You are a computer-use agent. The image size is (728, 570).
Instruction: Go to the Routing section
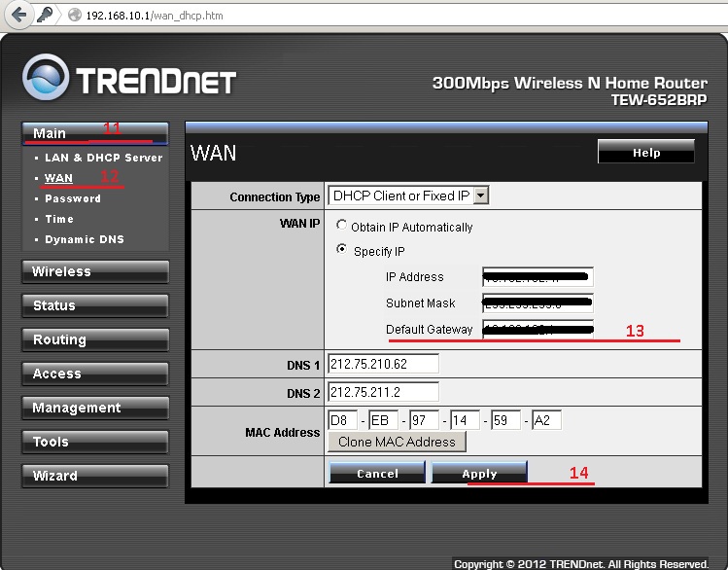pyautogui.click(x=94, y=339)
